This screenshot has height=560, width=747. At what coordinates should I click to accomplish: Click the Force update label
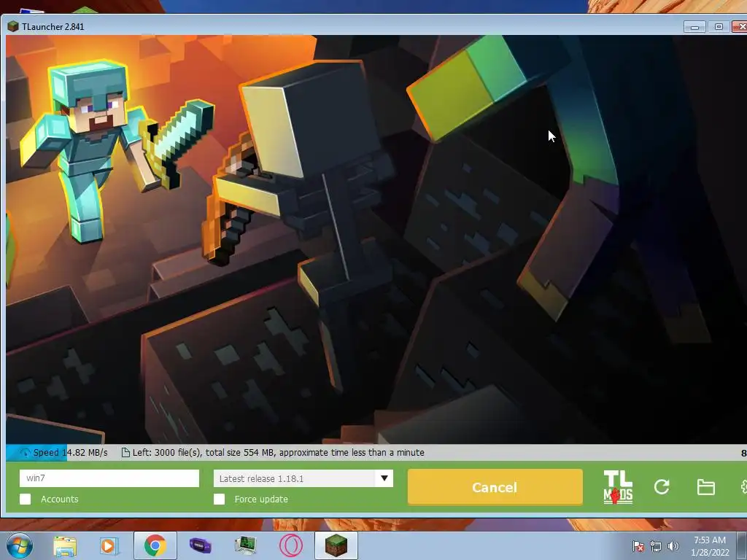(261, 499)
